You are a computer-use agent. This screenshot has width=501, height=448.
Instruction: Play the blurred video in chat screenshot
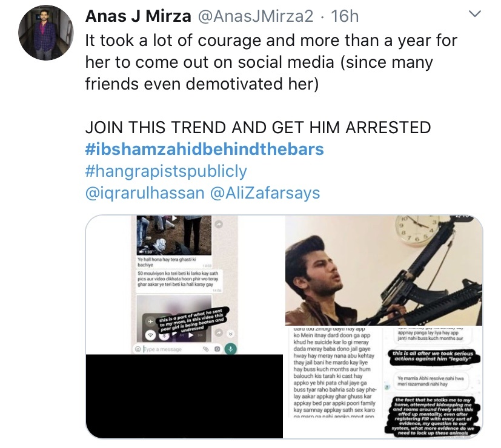click(191, 335)
